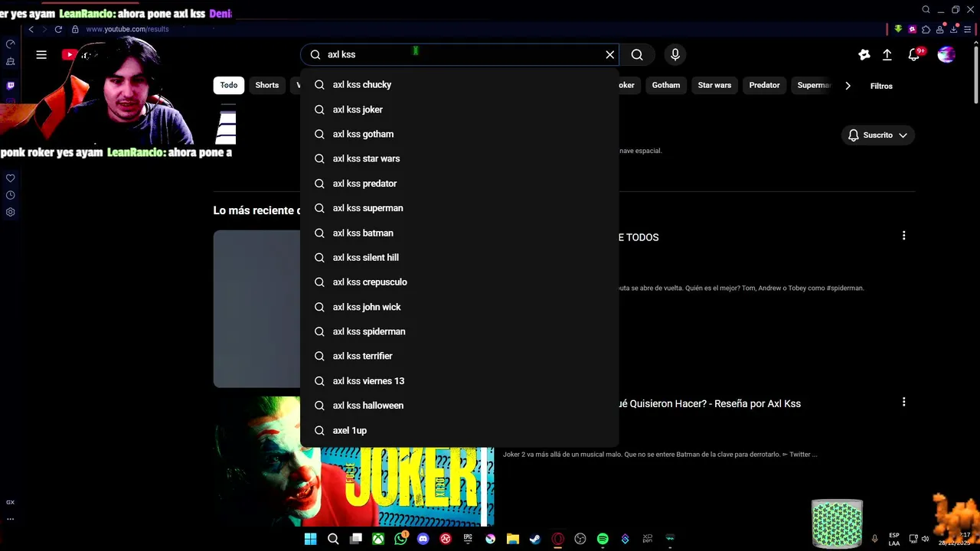The height and width of the screenshot is (551, 980).
Task: Open Discord from the taskbar
Action: [423, 539]
